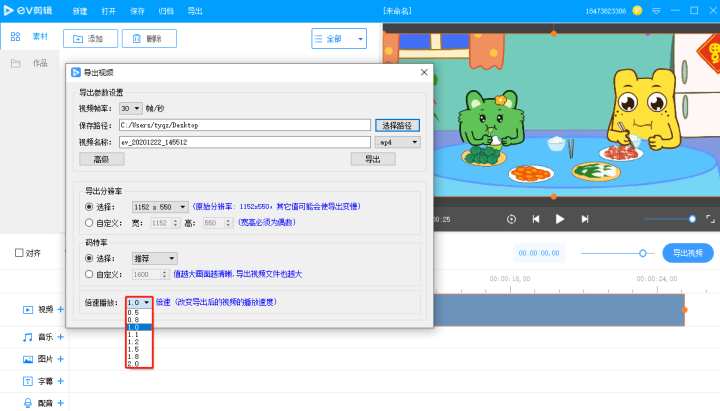
Task: Select bitrate 选择 radio button
Action: tap(89, 258)
